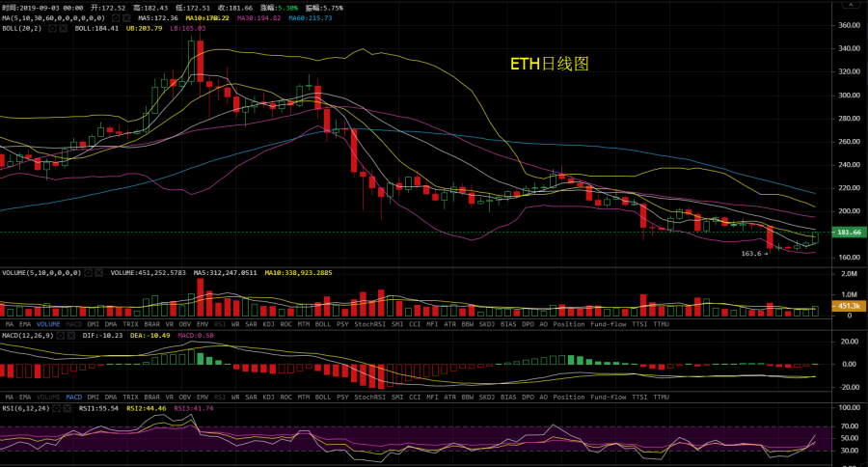The height and width of the screenshot is (467, 868).
Task: Click the MA10:338,923.2885 volume legend value
Action: tap(298, 273)
